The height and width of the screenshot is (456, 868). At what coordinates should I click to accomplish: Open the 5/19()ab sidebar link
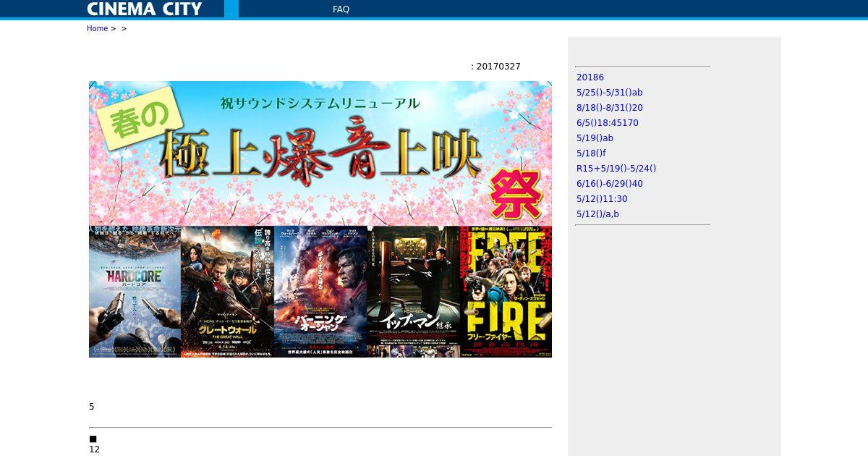[595, 138]
